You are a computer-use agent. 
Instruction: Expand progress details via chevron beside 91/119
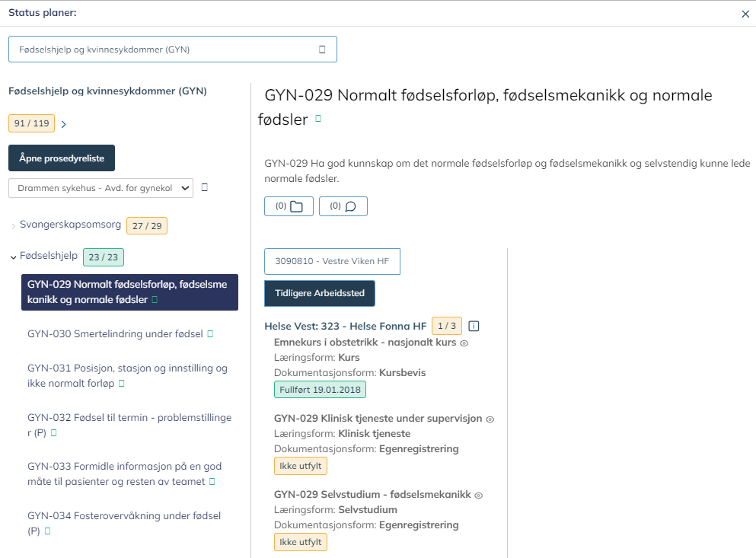click(63, 123)
